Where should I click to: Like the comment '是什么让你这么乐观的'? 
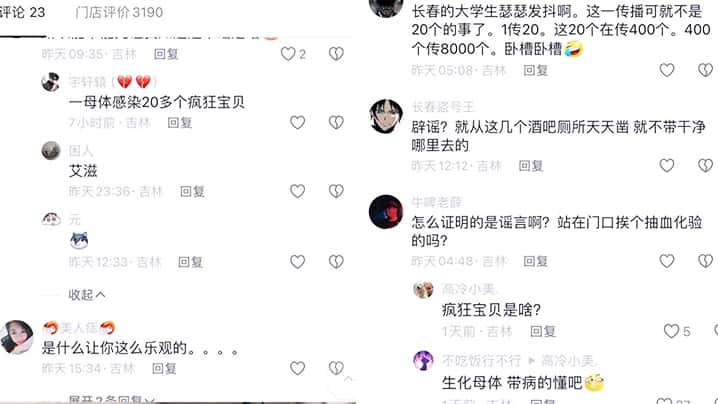click(x=297, y=368)
